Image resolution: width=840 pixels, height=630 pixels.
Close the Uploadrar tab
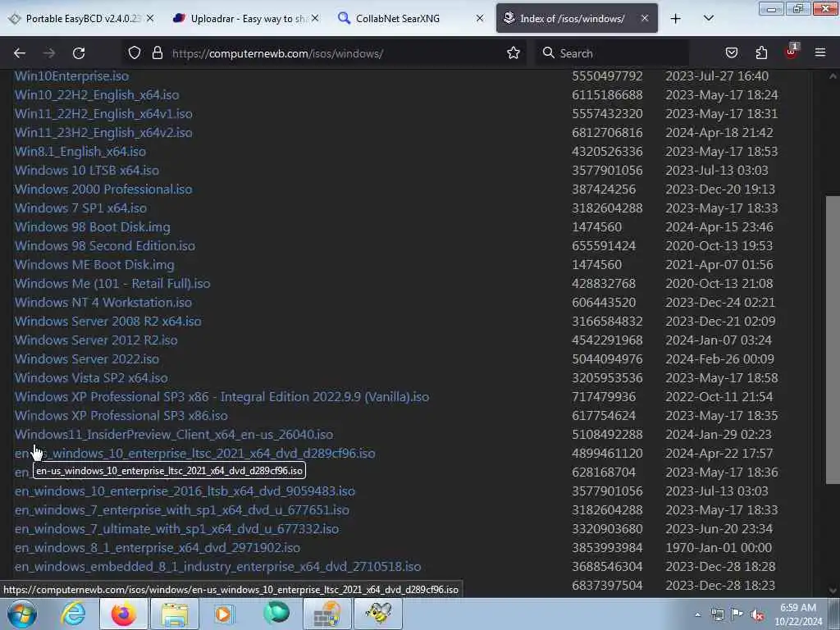pos(315,19)
